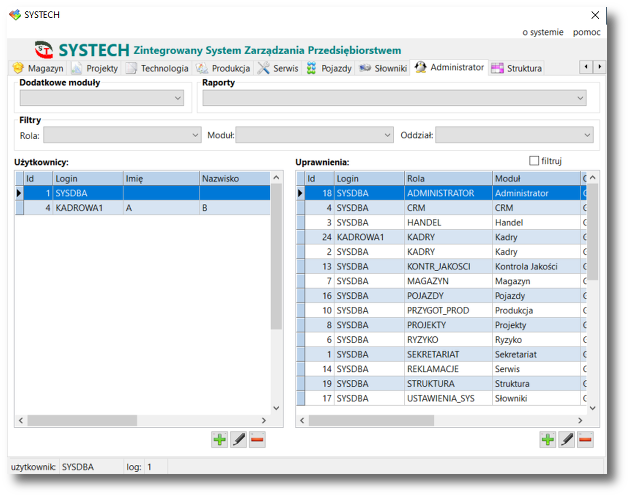Select the REKLAMACJE permission row

(441, 369)
